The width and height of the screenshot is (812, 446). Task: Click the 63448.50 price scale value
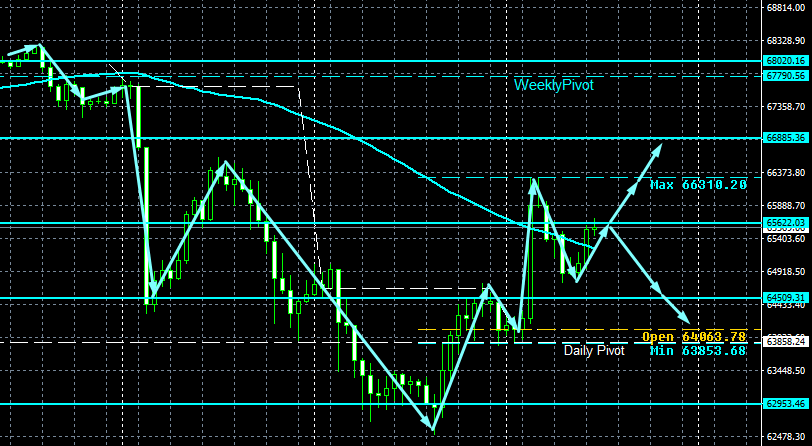[786, 370]
